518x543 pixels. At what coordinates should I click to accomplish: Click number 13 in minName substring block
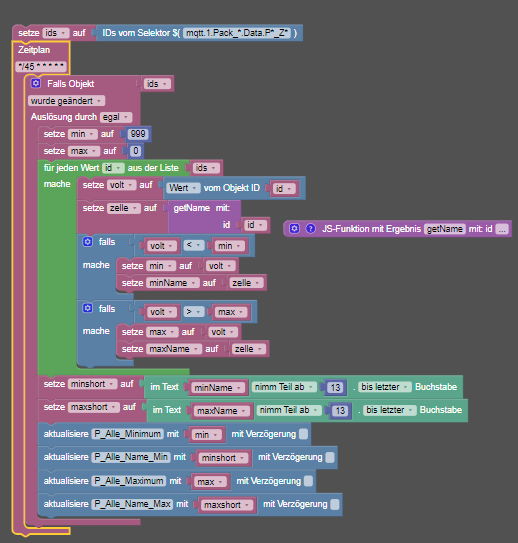click(x=335, y=387)
